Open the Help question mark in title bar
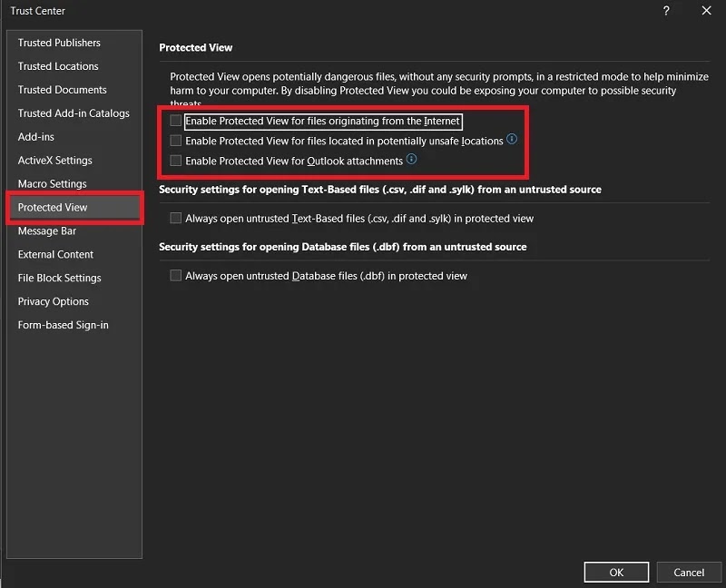Viewport: 726px width, 588px height. 666,11
